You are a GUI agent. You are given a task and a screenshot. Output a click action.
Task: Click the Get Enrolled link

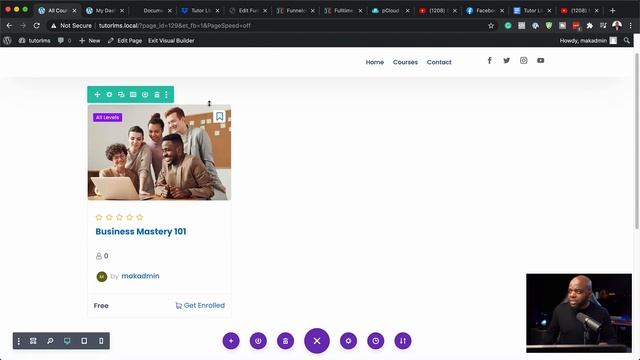200,305
